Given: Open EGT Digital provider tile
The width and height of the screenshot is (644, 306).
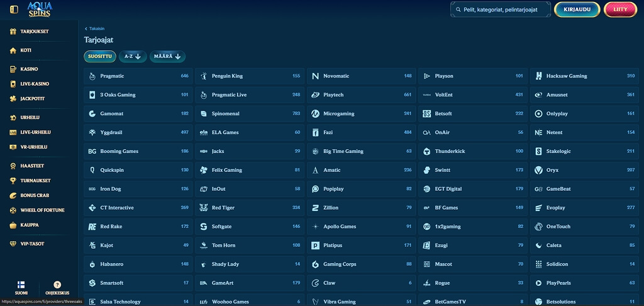Looking at the screenshot, I should 473,189.
